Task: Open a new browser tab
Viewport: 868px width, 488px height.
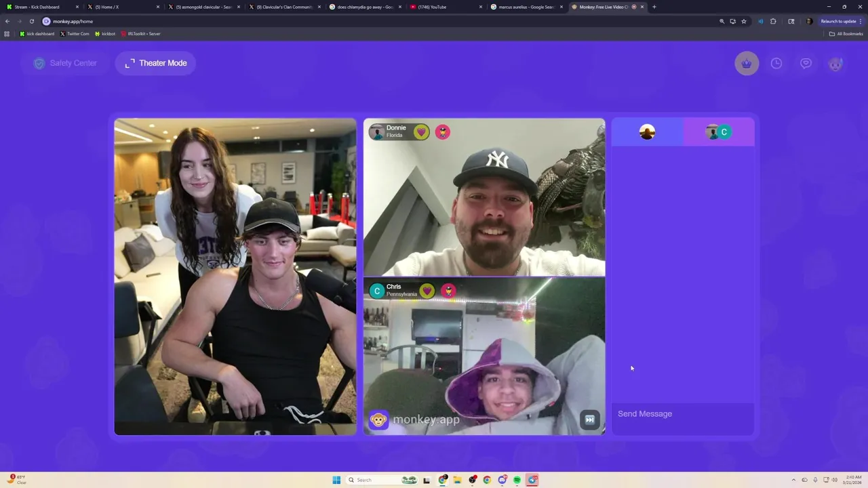Action: pyautogui.click(x=654, y=7)
